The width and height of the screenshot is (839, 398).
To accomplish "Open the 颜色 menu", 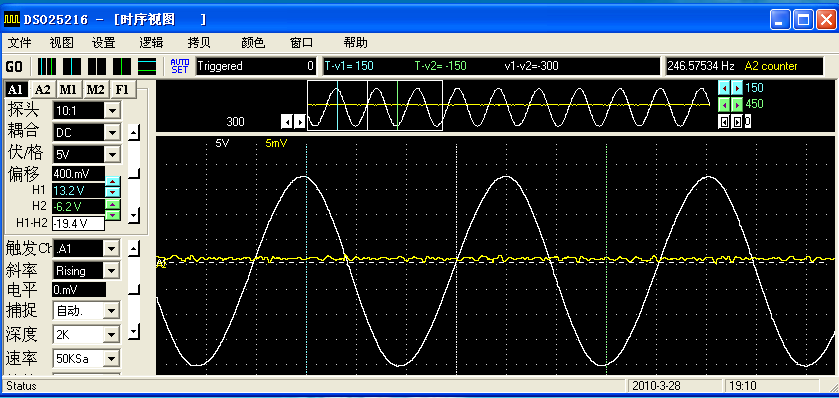I will [253, 43].
